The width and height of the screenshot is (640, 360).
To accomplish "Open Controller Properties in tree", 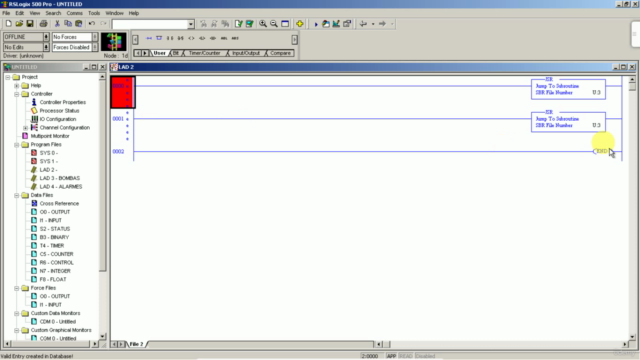I will click(62, 102).
